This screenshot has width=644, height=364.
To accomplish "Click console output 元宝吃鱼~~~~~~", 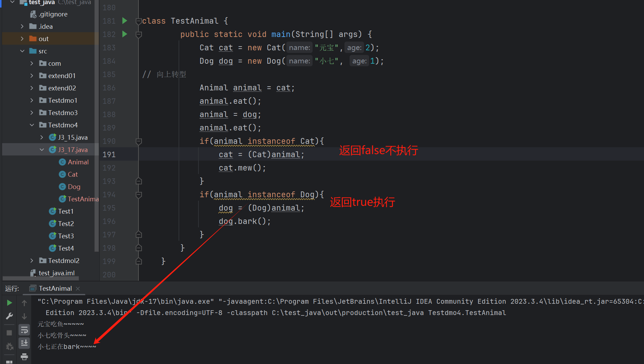I will pos(61,324).
